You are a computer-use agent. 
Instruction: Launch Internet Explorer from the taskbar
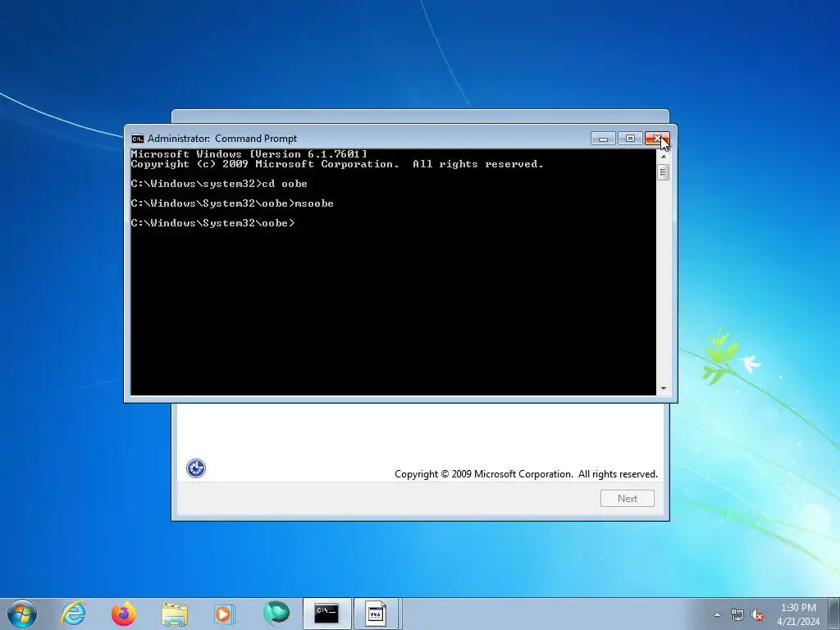[x=73, y=614]
